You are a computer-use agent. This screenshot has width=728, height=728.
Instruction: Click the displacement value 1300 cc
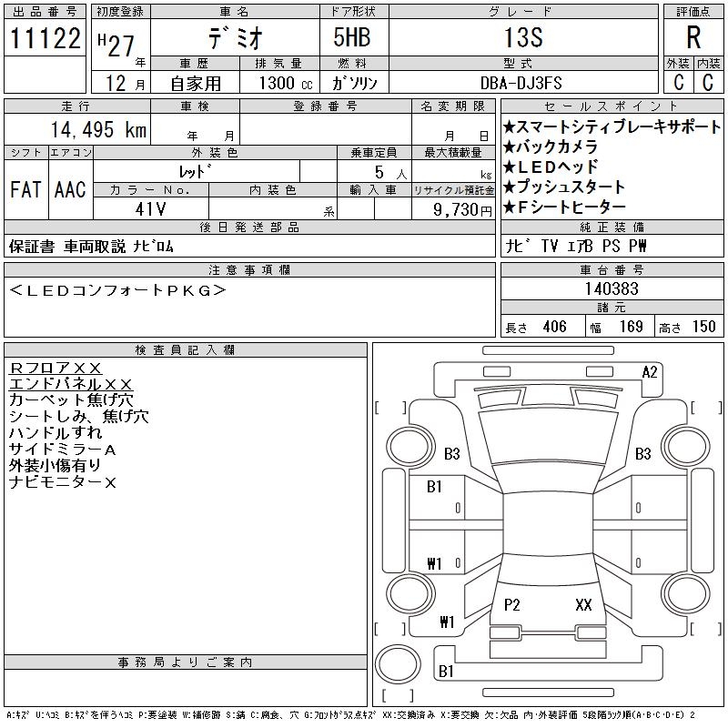tap(286, 83)
